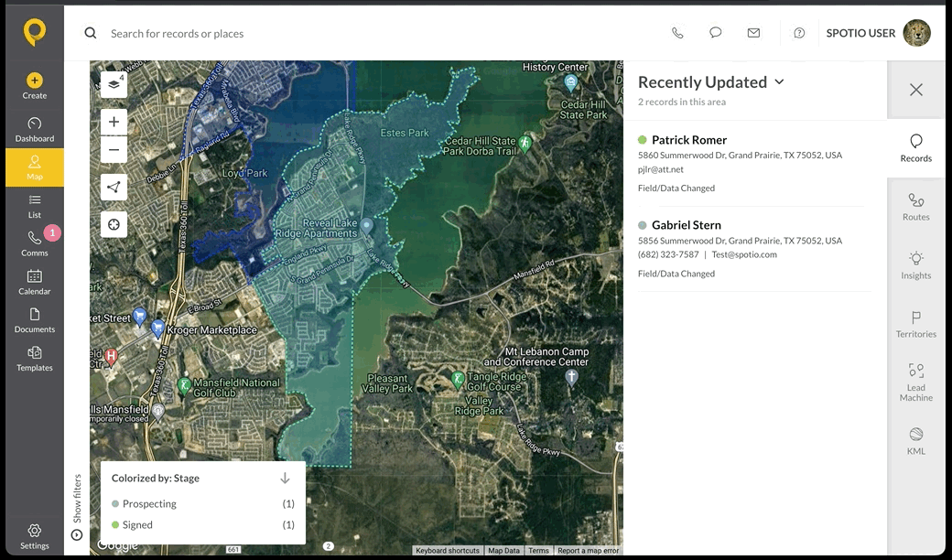952x560 pixels.
Task: Click the search magnifier icon
Action: click(x=91, y=33)
